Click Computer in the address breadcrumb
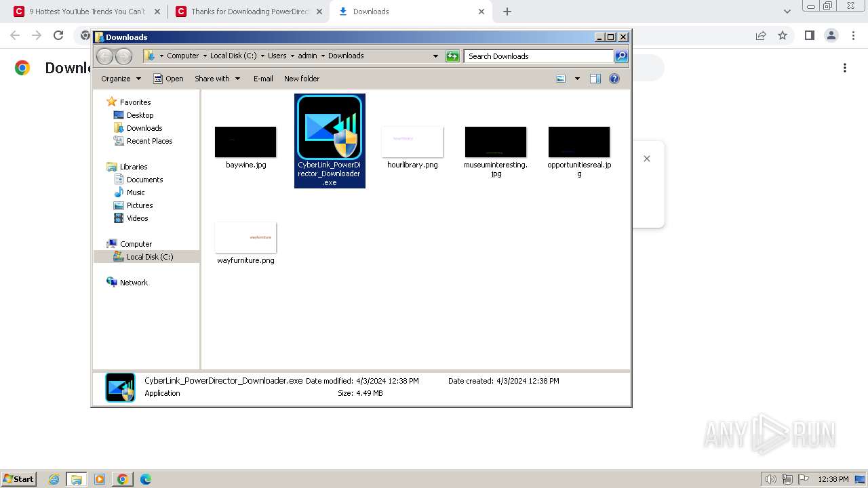 point(183,56)
